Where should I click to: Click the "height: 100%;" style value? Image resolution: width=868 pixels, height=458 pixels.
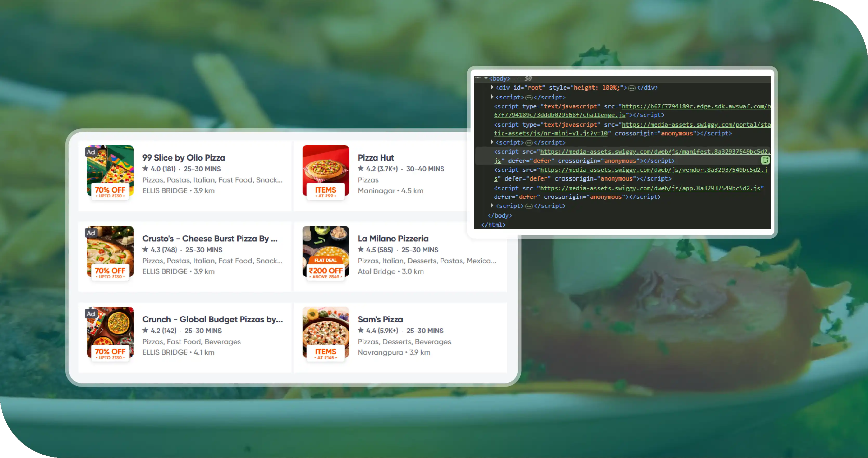(596, 88)
